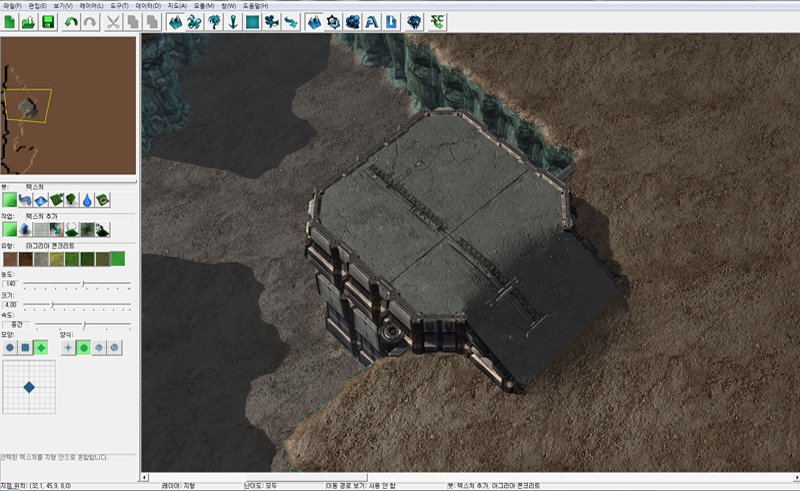Image resolution: width=800 pixels, height=491 pixels.
Task: Click the Copy icon next to the scissors
Action: click(133, 22)
